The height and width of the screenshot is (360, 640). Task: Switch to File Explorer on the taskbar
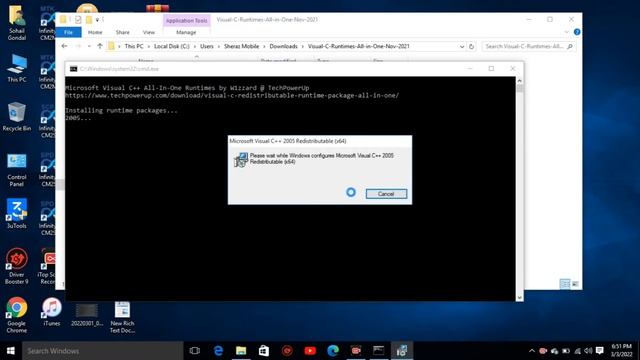pos(241,351)
